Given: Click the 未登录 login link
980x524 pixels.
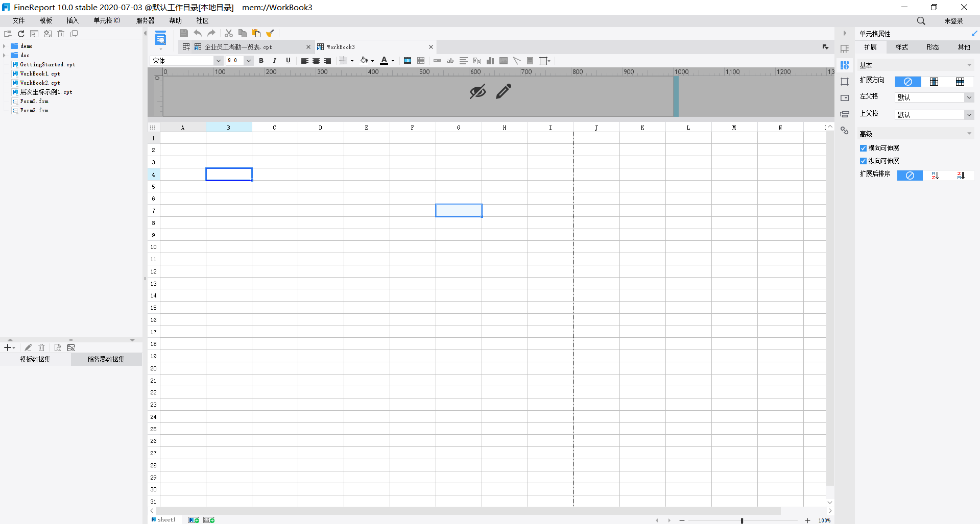Looking at the screenshot, I should coord(953,21).
